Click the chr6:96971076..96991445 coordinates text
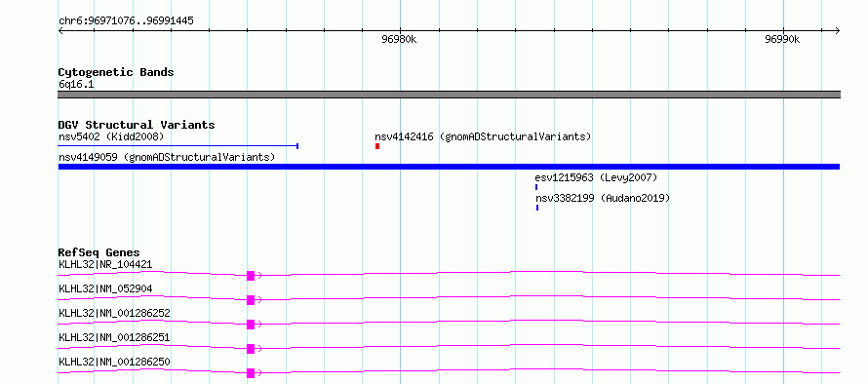 click(x=126, y=21)
